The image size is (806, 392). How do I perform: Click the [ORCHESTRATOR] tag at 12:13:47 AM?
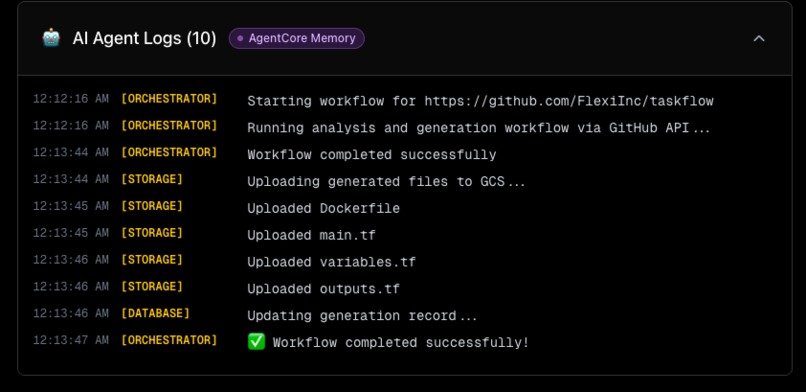[169, 340]
